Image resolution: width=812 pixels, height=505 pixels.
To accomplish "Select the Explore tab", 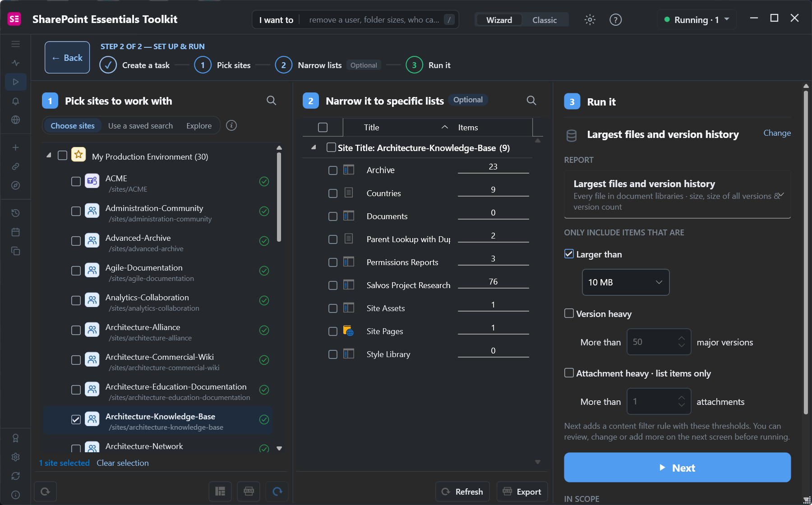I will 199,126.
